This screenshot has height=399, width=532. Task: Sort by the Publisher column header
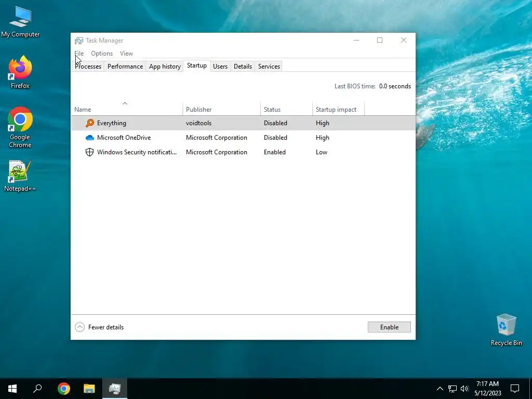221,109
